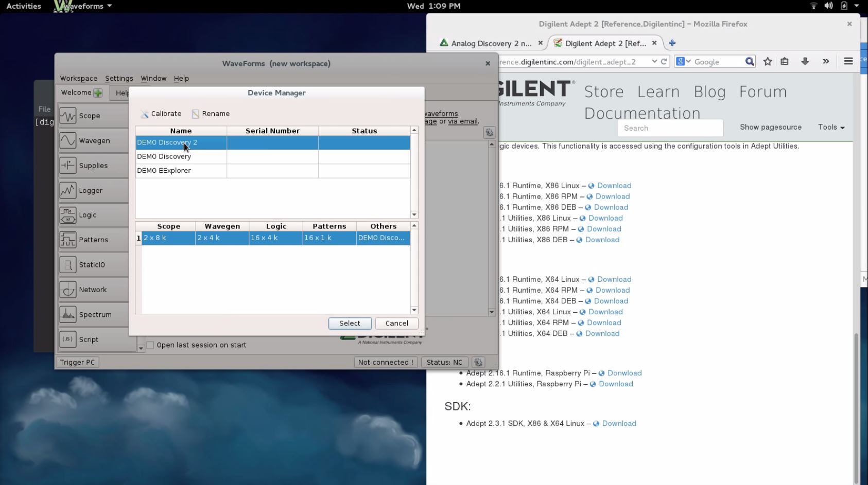Select DEMO Discovery row in device list
This screenshot has width=868, height=485.
[273, 156]
